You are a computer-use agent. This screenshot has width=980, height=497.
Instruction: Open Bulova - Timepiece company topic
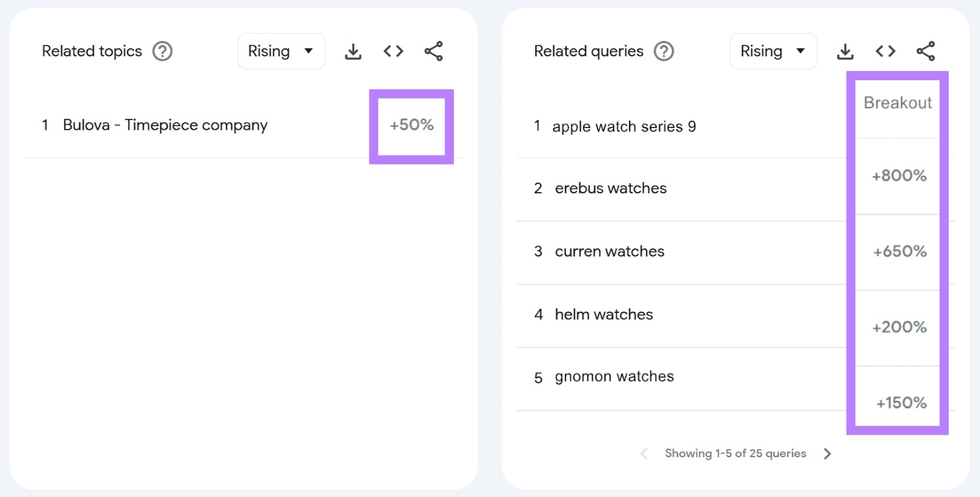pos(165,125)
